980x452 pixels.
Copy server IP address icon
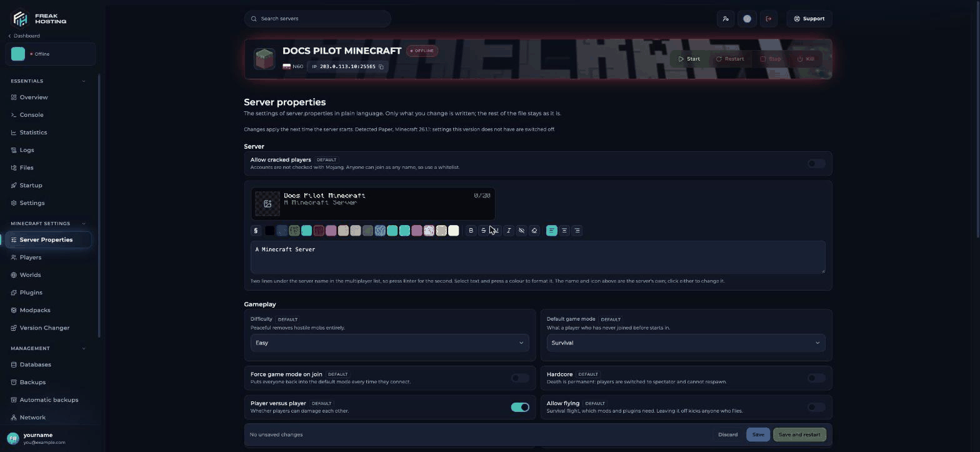click(x=381, y=66)
